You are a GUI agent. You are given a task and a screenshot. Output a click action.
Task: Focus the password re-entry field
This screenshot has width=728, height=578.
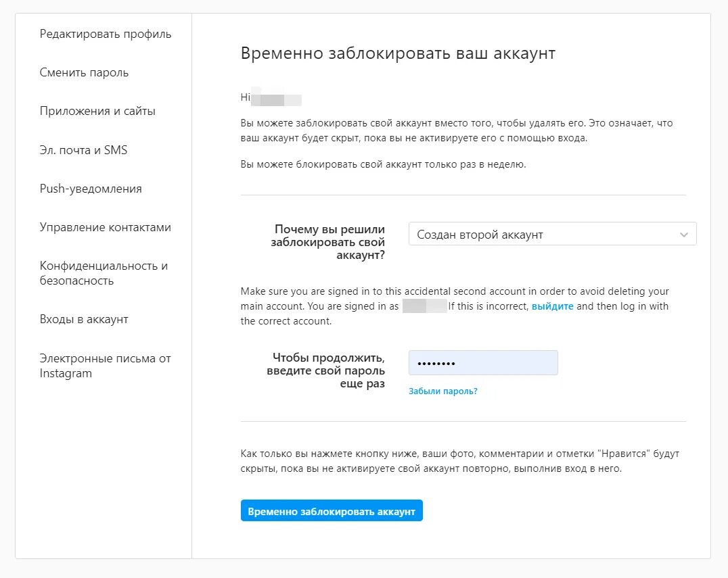coord(482,363)
